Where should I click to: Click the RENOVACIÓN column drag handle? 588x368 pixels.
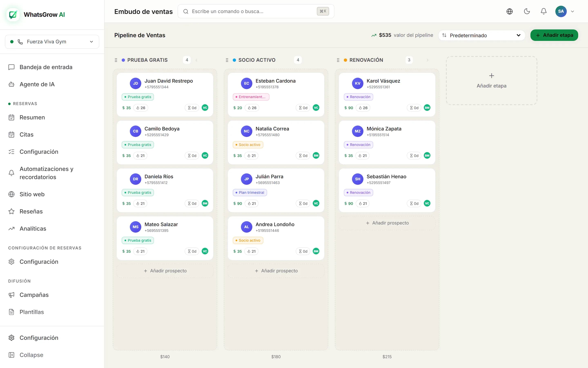[338, 60]
